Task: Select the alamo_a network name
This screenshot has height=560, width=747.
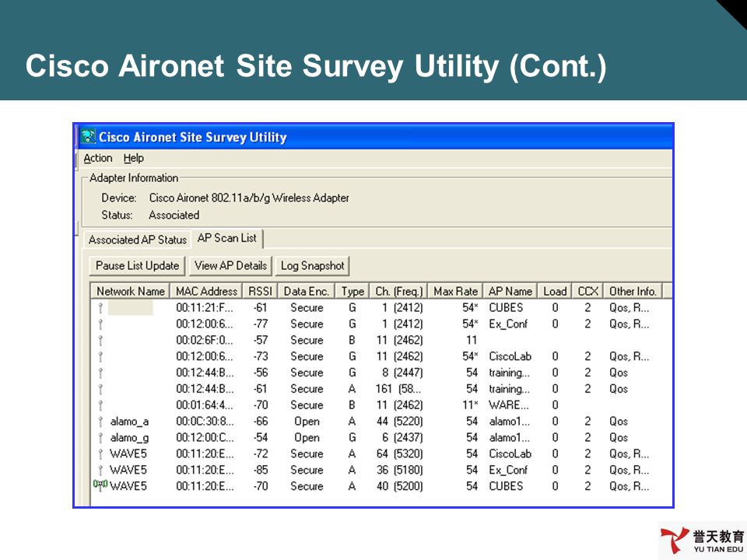Action: pos(130,422)
